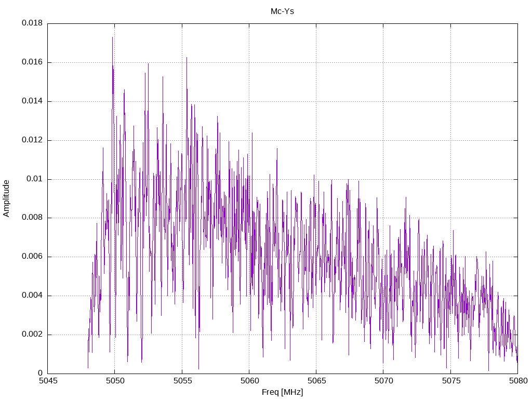The height and width of the screenshot is (399, 532).
Task: Click x-axis tick label 5080
Action: [518, 381]
